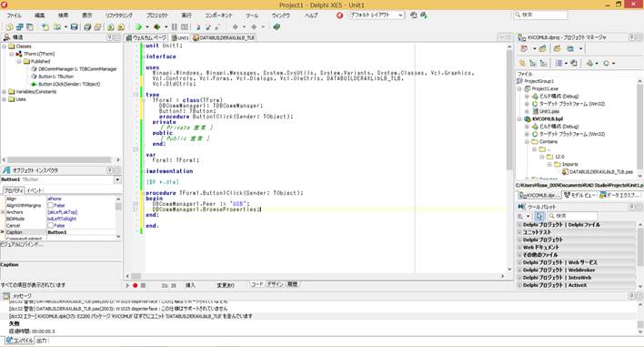The image size is (644, 347).
Task: Open the Refactoring (リファクタリング) menu
Action: tap(118, 15)
